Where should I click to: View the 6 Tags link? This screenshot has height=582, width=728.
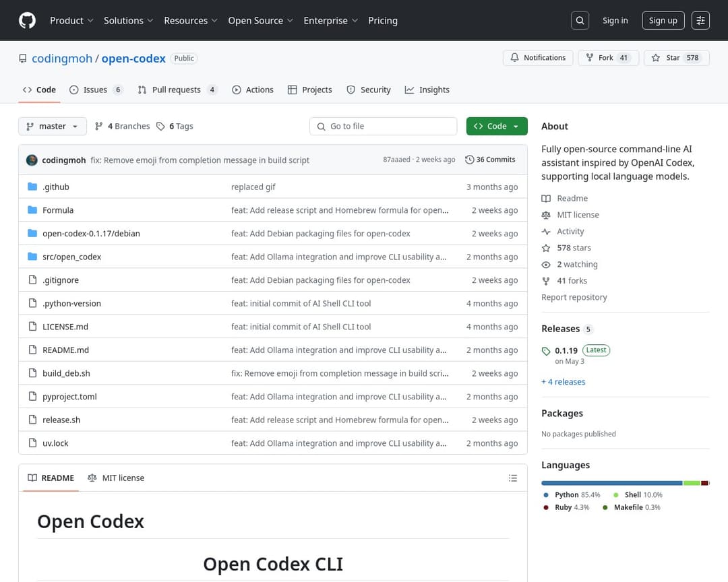(175, 126)
